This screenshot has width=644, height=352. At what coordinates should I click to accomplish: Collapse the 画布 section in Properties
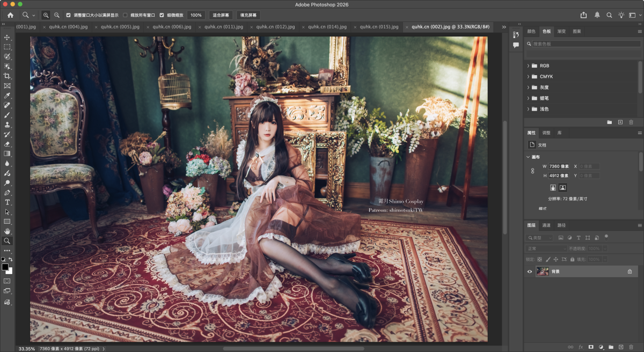tap(528, 157)
